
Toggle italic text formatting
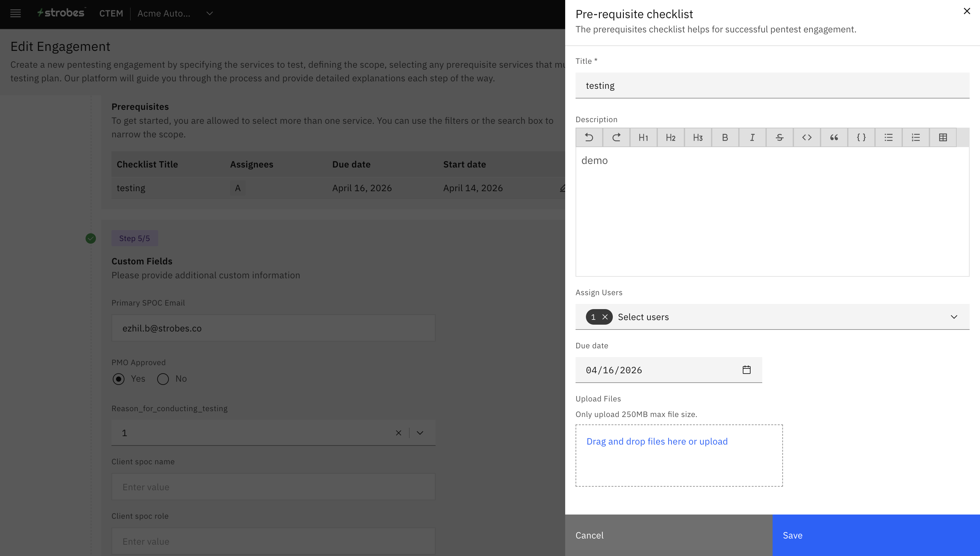pos(752,137)
